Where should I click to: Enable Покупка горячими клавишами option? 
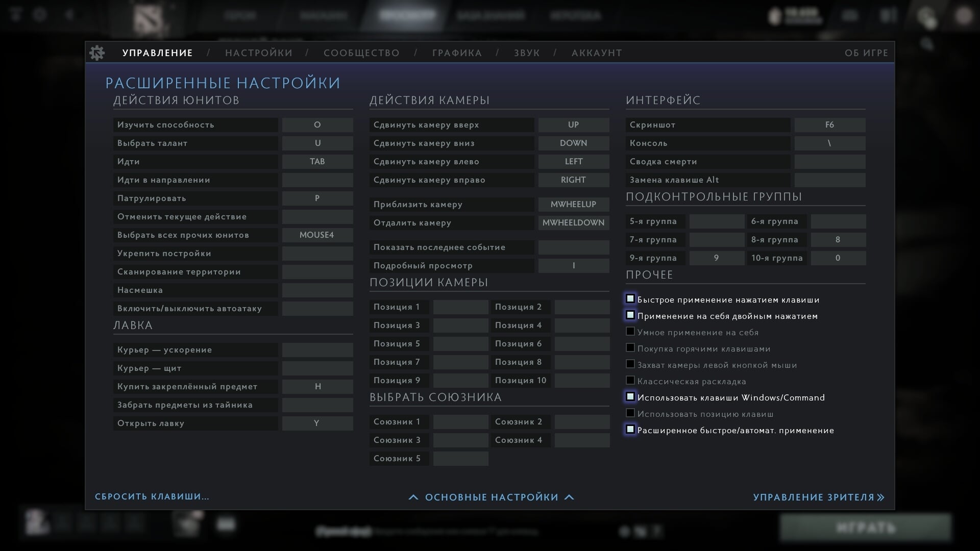pos(630,348)
